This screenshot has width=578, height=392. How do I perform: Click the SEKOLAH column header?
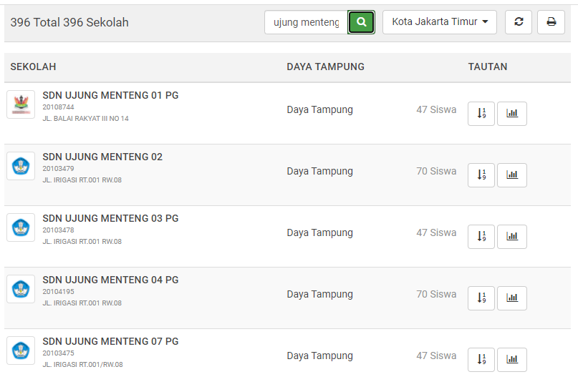coord(33,67)
